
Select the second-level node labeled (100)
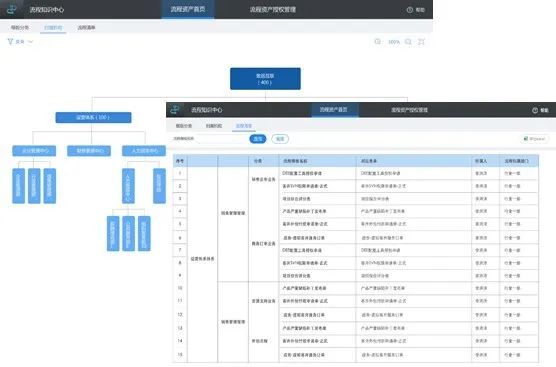coord(93,117)
